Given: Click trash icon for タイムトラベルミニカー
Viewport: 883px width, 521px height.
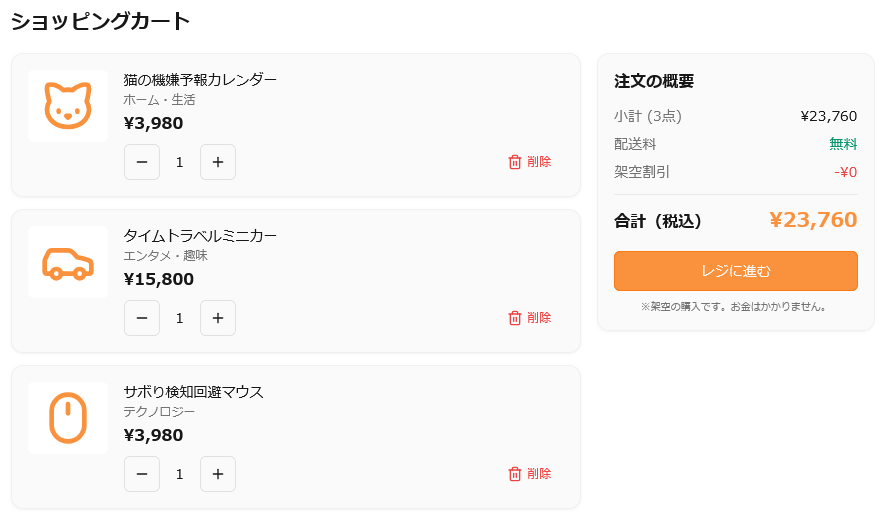Looking at the screenshot, I should point(515,318).
